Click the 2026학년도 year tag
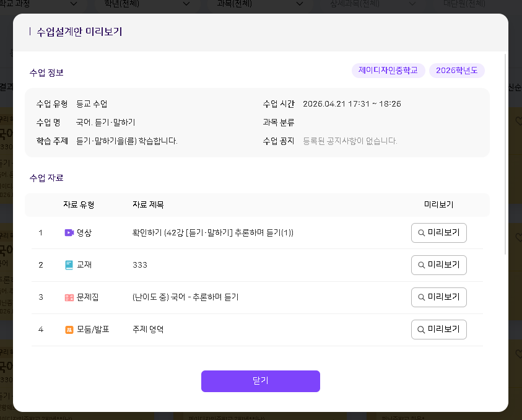The image size is (522, 420). click(x=456, y=70)
